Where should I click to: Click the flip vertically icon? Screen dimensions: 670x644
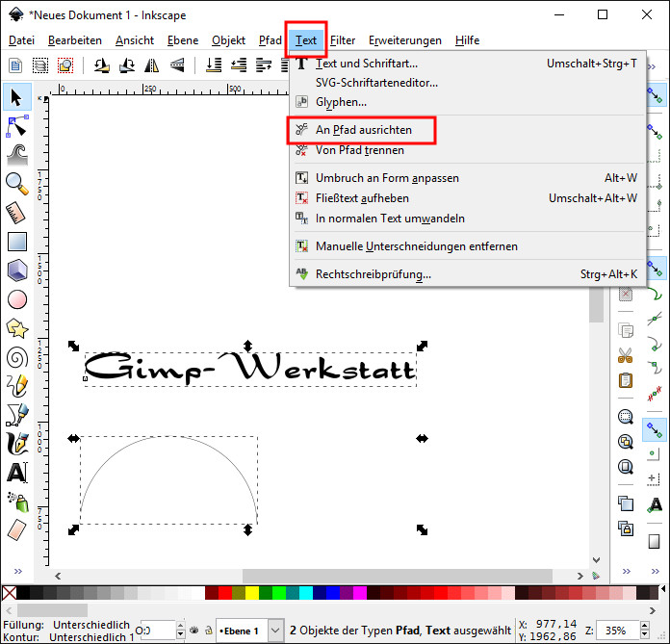pos(177,65)
